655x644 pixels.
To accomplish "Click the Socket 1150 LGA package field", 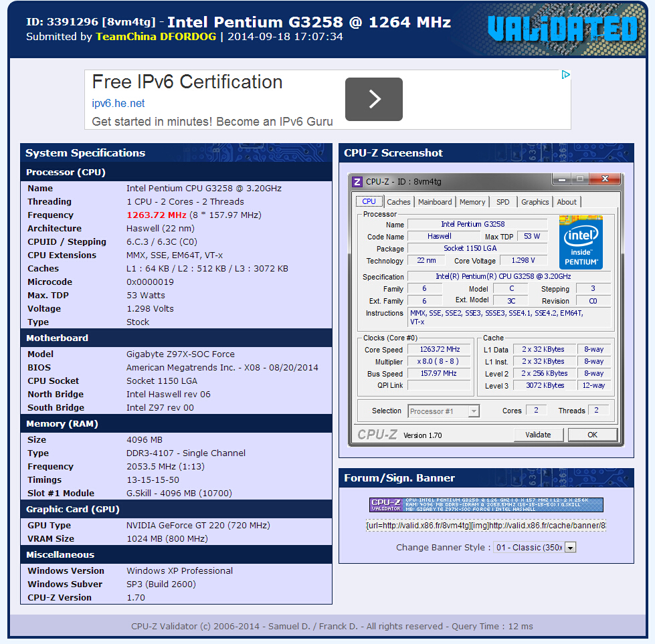I will [x=478, y=248].
